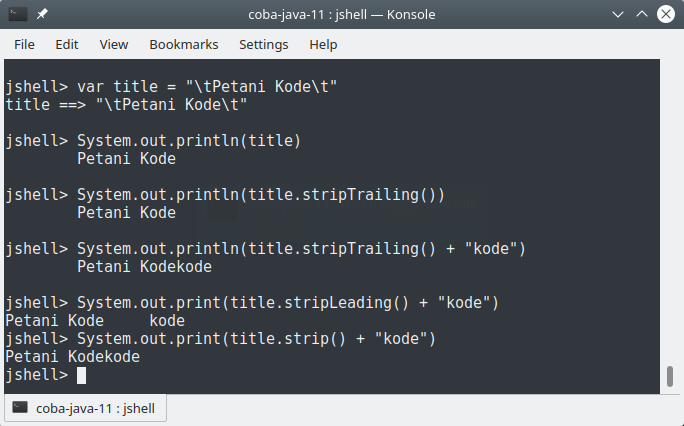684x426 pixels.
Task: Click the terminal icon on the session tab
Action: (20, 408)
